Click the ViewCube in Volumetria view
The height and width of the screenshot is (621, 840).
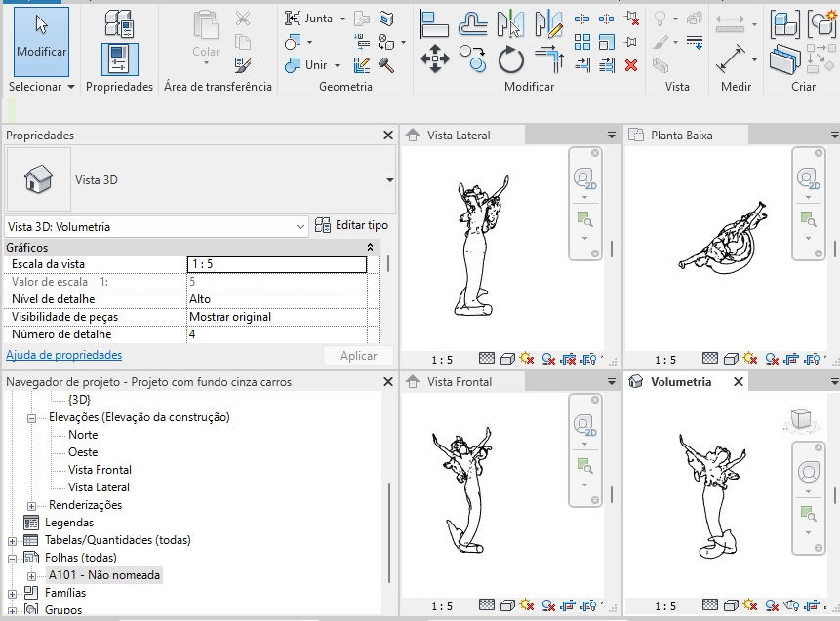[x=801, y=420]
